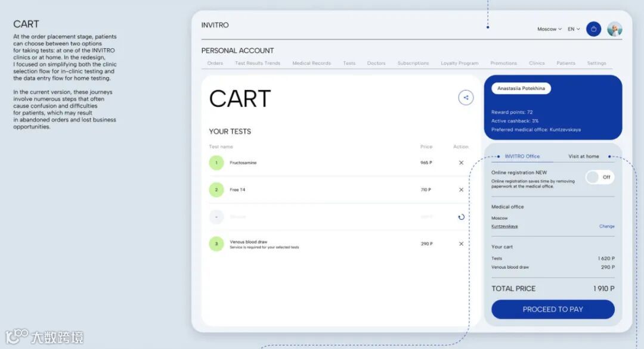The image size is (644, 349).
Task: Click the green number 2 badge
Action: coord(216,190)
